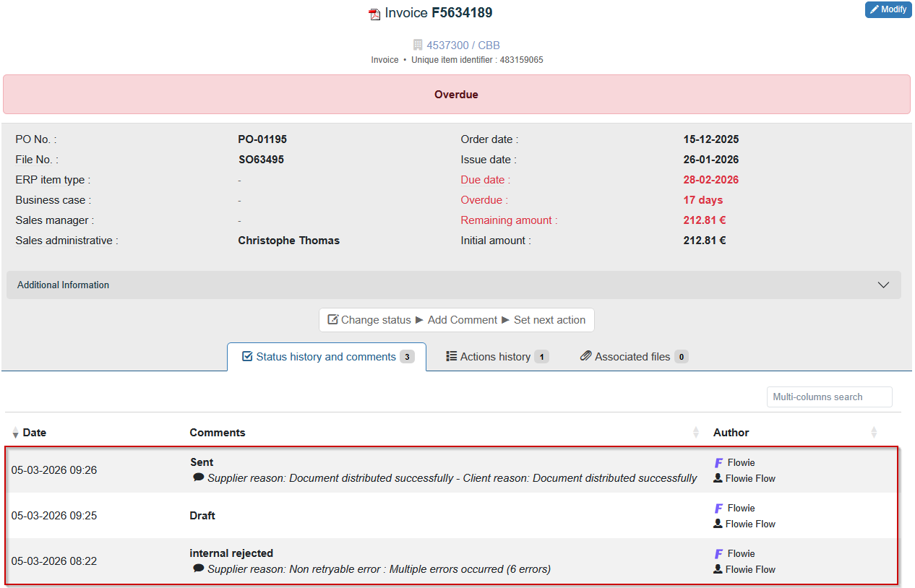Select the Add Comment action

click(x=463, y=319)
